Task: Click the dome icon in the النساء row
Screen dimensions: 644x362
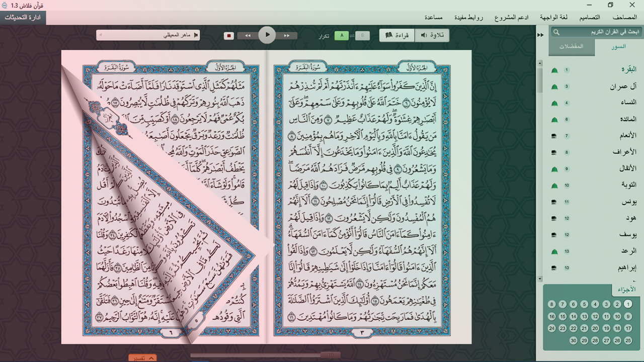Action: coord(554,103)
